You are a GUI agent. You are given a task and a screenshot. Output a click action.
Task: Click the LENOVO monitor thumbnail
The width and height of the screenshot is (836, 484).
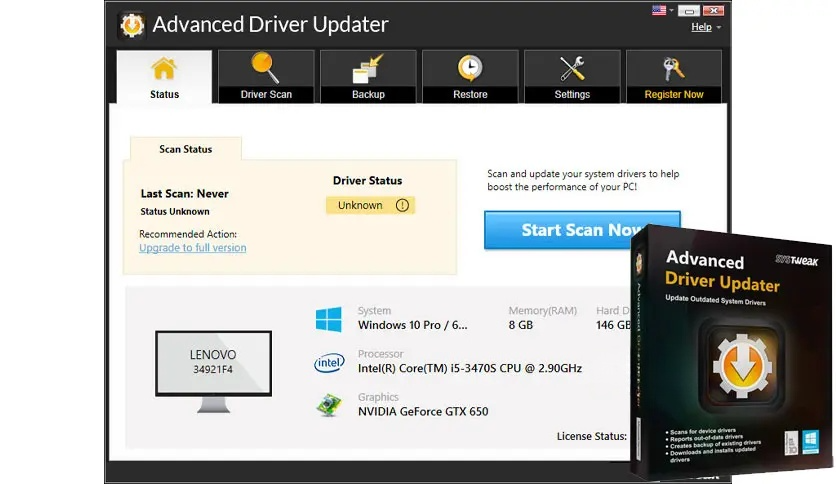click(x=213, y=371)
